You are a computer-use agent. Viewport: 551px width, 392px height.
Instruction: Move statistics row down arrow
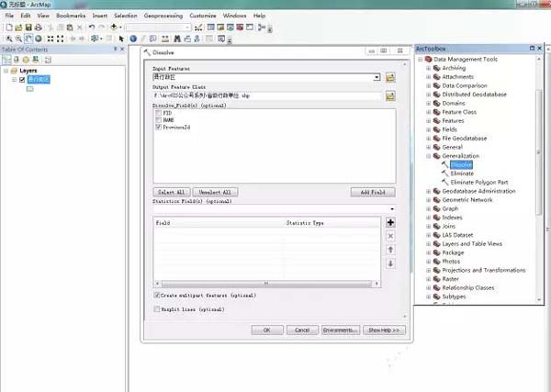click(x=390, y=263)
